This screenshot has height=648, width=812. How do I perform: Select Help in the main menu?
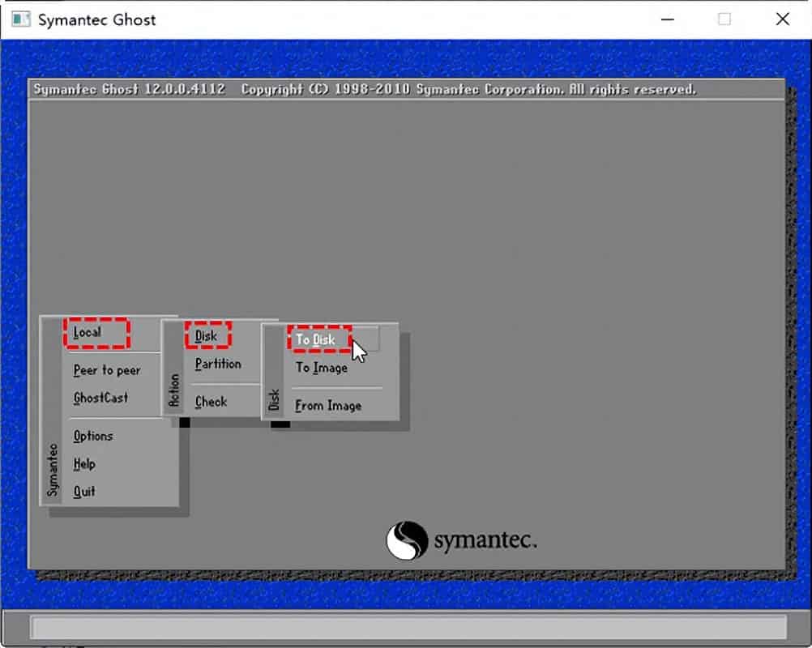point(84,464)
